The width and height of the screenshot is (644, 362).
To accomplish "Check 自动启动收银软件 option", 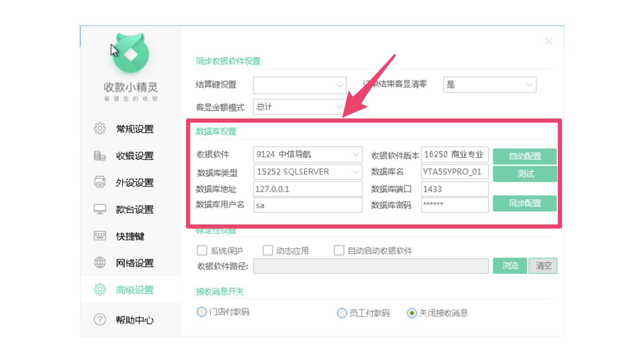I will coord(339,250).
